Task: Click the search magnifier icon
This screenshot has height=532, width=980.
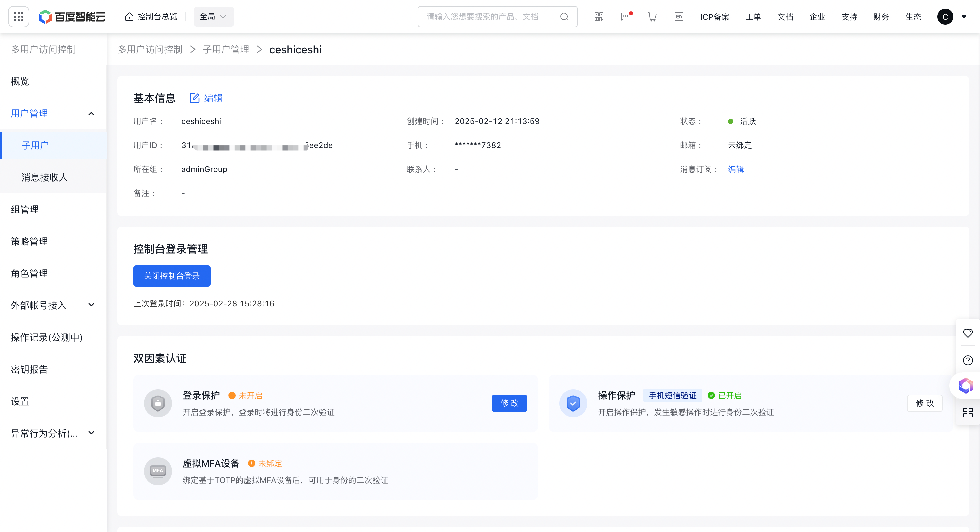Action: [x=564, y=17]
